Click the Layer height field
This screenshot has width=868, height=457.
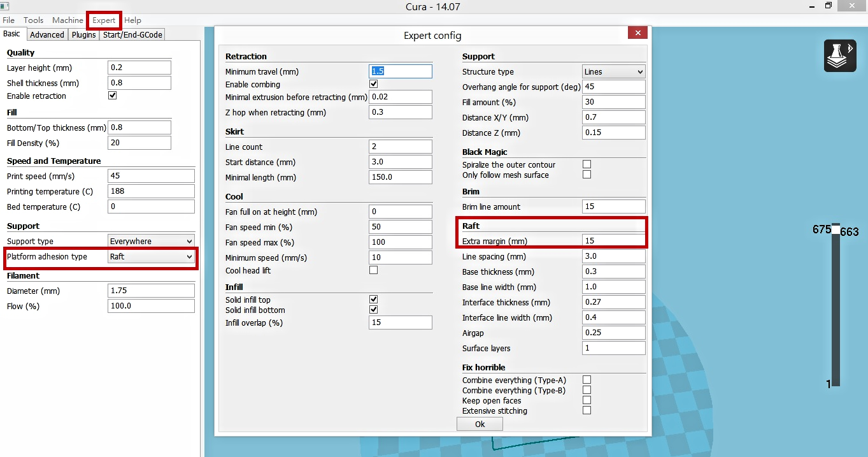139,68
